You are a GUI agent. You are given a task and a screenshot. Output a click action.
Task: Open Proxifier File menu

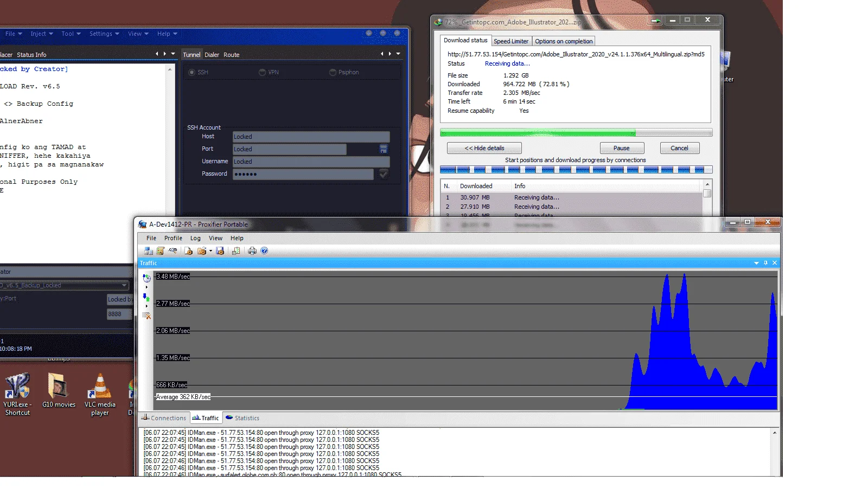(x=151, y=238)
